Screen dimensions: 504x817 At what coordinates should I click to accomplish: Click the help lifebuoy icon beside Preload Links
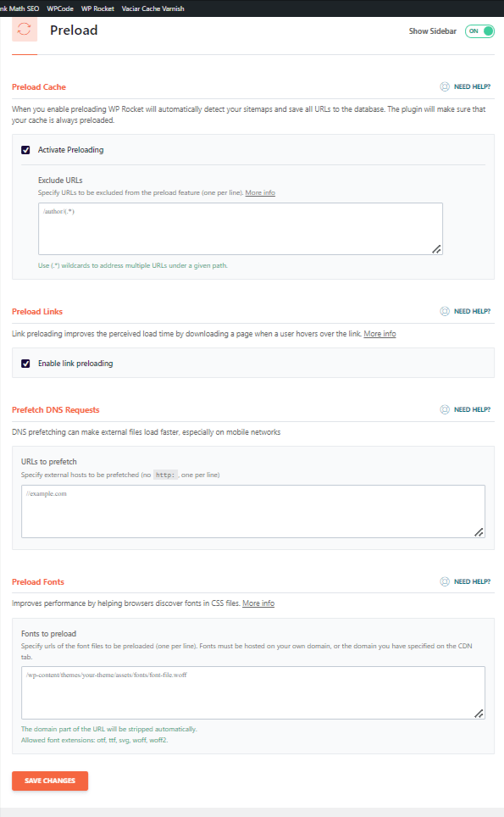pyautogui.click(x=445, y=311)
